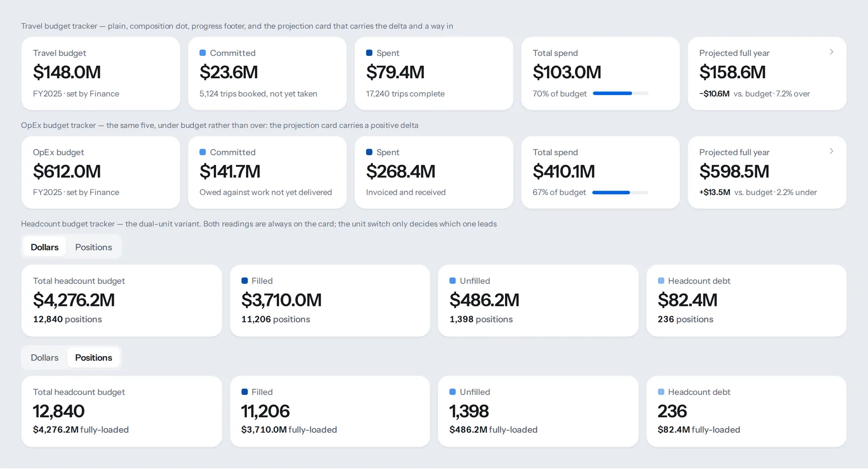868x469 pixels.
Task: Click the 12,840 headline number
Action: 58,411
